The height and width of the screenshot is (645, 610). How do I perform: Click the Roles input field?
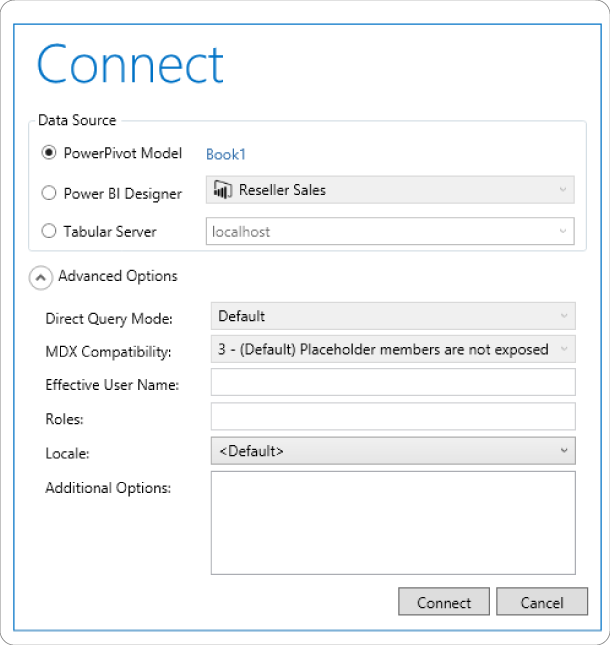click(393, 416)
